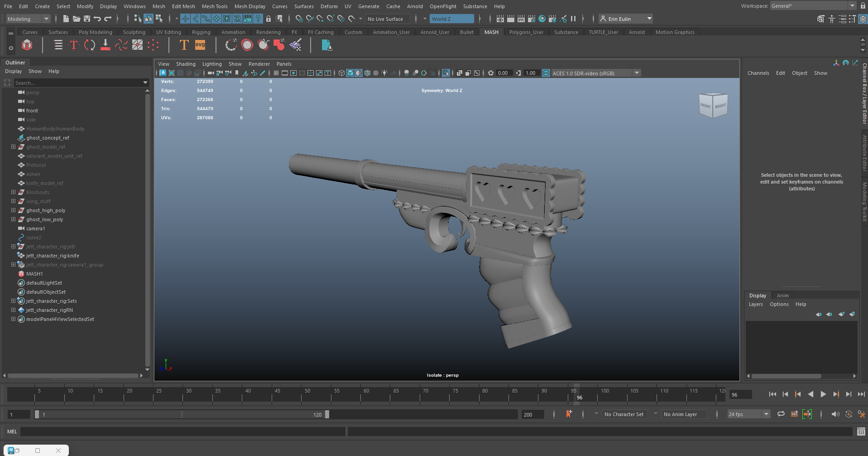Toggle audio mute speaker icon
Viewport: 868px width, 456px height.
[835, 414]
